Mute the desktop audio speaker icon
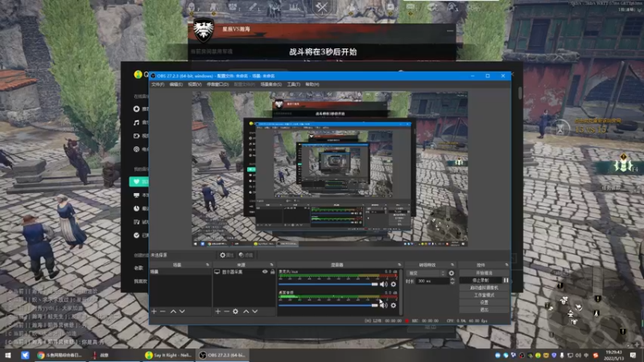 (384, 306)
